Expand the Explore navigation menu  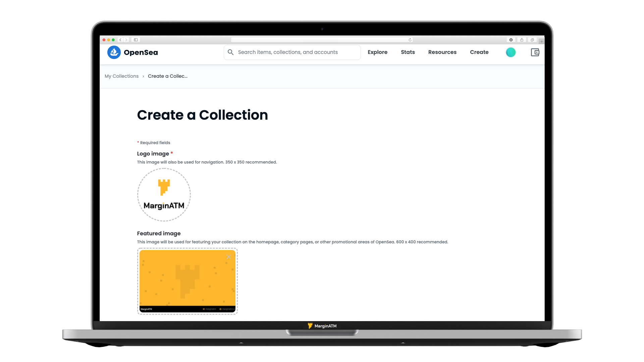click(377, 52)
